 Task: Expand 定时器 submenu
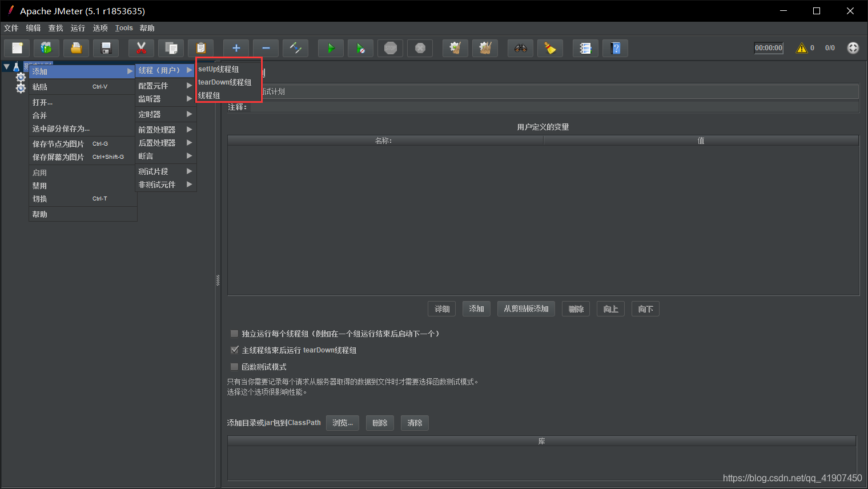pos(166,114)
